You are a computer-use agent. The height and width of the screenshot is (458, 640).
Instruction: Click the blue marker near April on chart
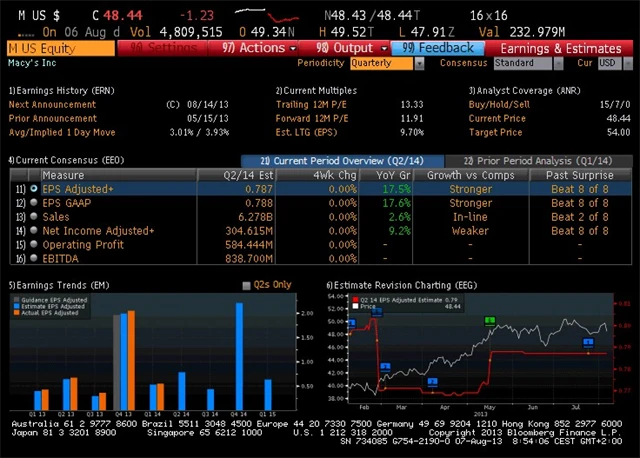point(432,381)
